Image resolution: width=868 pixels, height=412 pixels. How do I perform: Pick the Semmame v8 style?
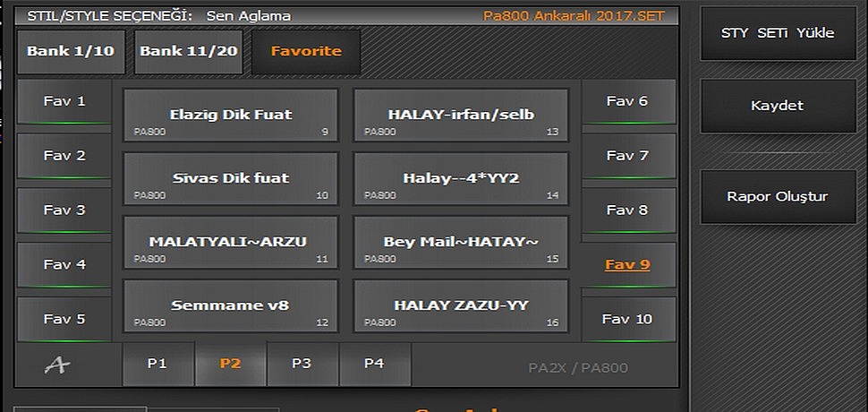point(230,305)
